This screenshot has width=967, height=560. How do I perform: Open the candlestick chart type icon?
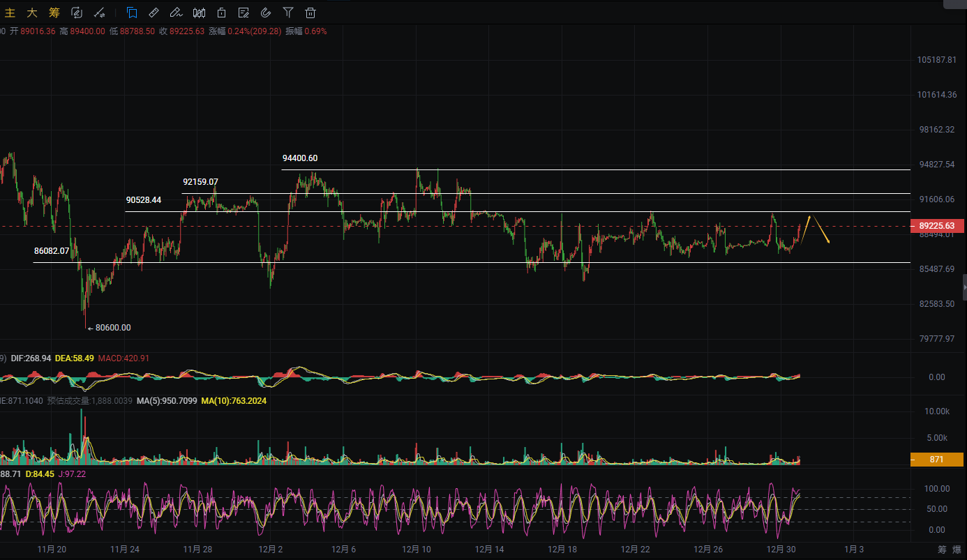(199, 13)
